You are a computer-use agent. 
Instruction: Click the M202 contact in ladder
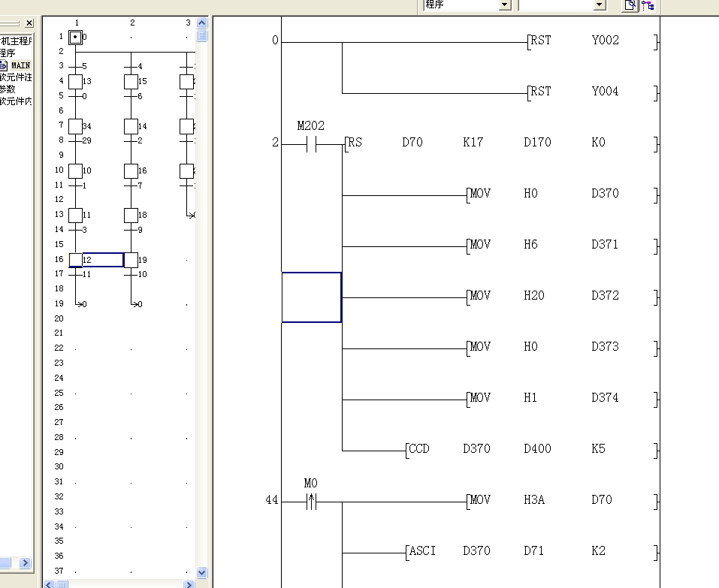pyautogui.click(x=311, y=143)
